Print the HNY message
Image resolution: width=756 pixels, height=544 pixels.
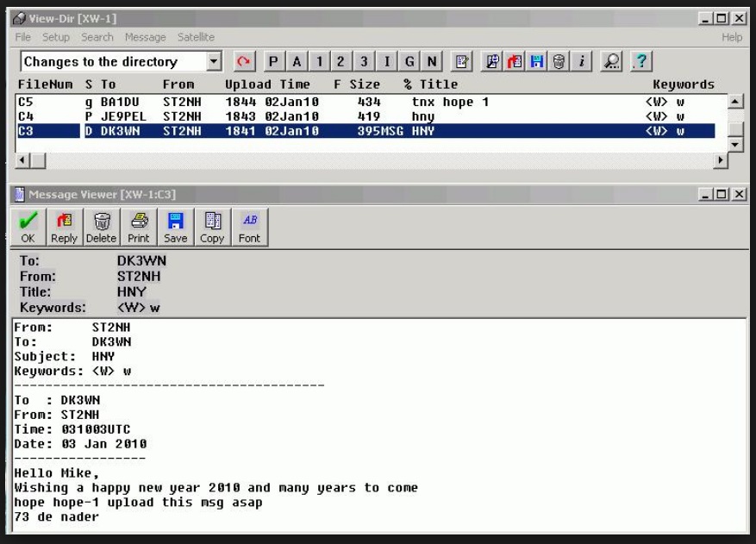[138, 227]
